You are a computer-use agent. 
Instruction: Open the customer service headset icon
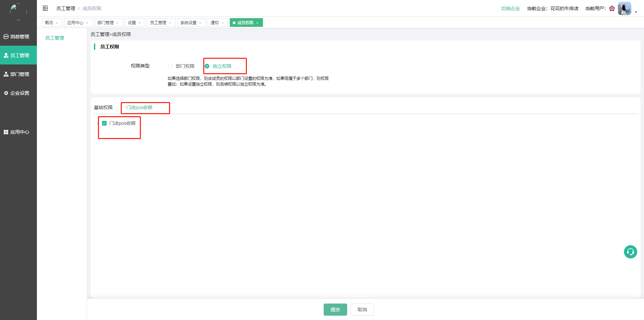630,252
